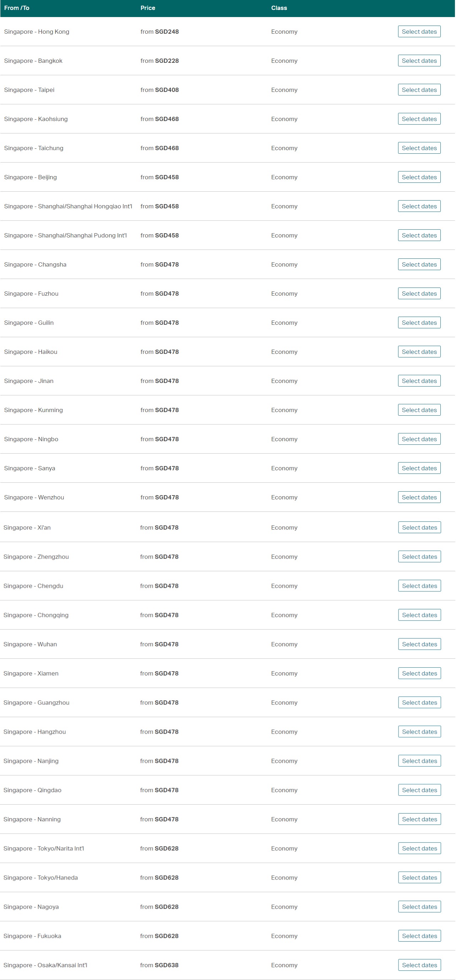Screen dimensions: 456x980
Task: Select dates for Singapore - Hong Kong
Action: pyautogui.click(x=419, y=32)
